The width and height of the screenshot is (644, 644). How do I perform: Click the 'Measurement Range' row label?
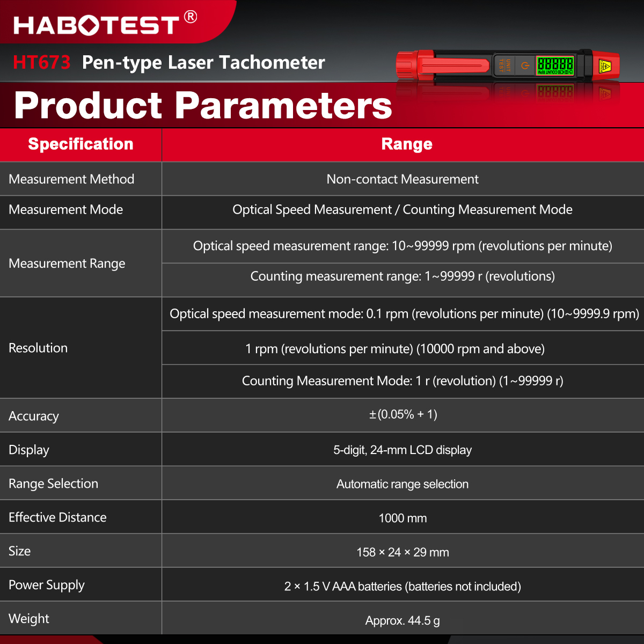(x=67, y=264)
